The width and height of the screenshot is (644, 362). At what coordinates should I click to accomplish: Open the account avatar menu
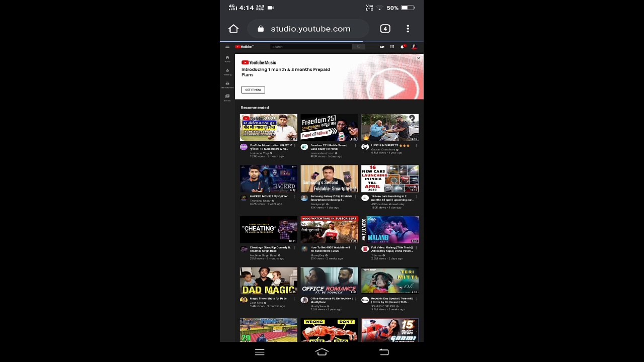(414, 47)
